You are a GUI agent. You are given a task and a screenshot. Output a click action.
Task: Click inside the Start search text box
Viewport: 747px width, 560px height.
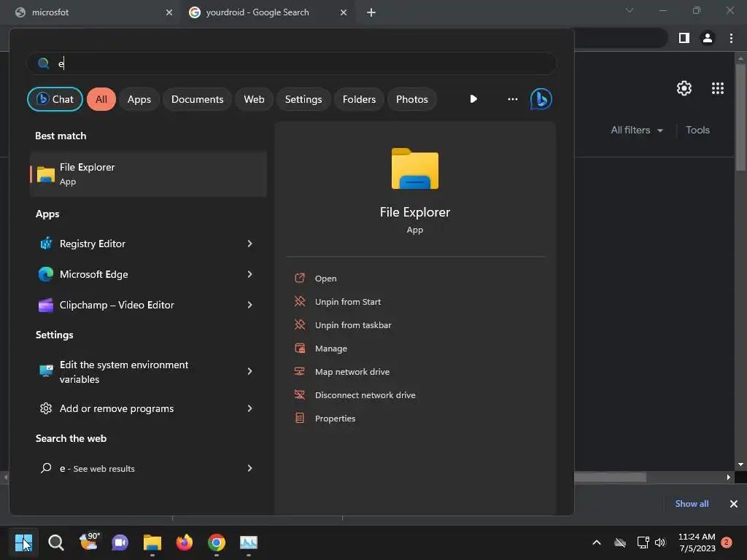pos(292,63)
